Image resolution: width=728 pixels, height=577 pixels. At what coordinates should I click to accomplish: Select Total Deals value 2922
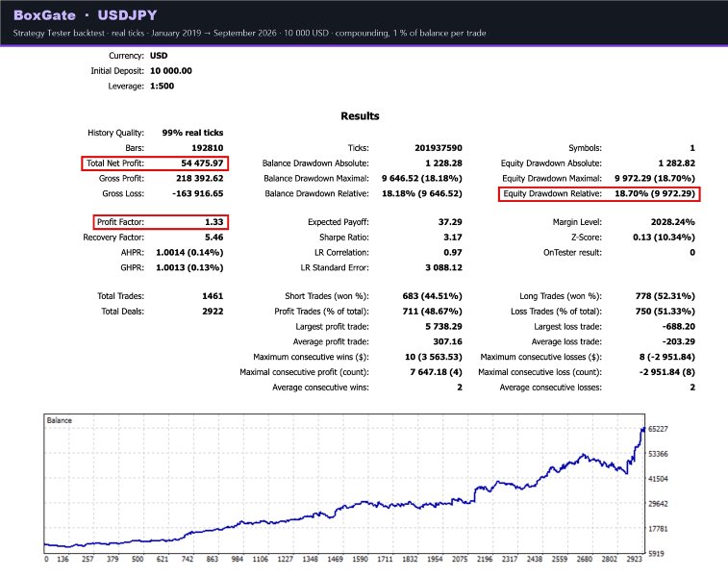click(x=213, y=312)
